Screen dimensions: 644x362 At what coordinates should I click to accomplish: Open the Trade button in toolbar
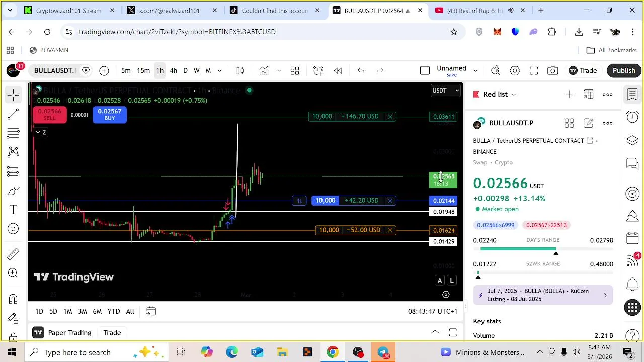(583, 71)
